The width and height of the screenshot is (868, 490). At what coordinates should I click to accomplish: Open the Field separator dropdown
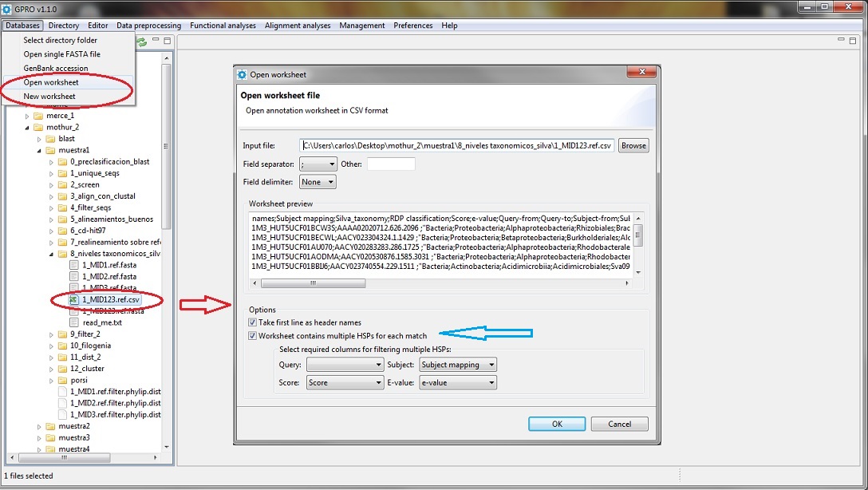coord(318,164)
